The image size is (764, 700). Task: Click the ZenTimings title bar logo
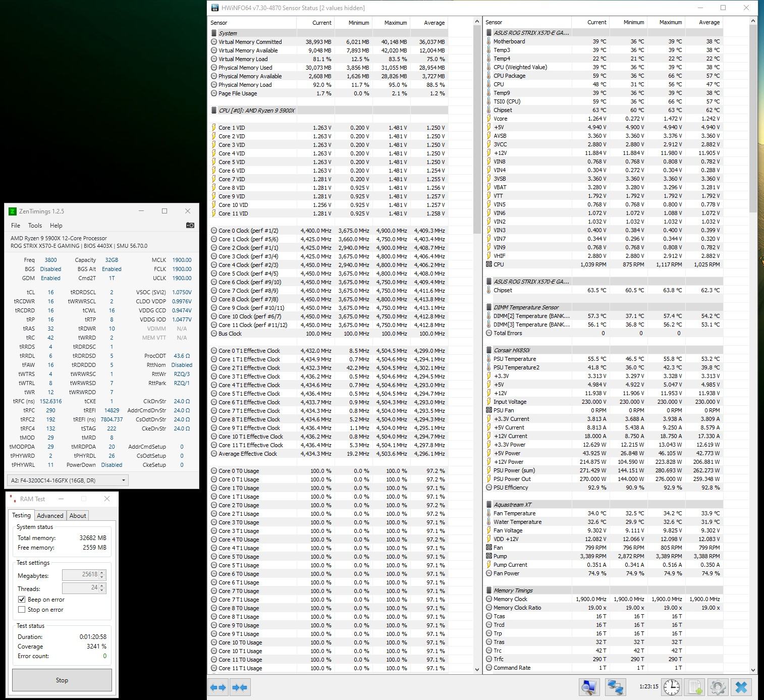tap(13, 211)
